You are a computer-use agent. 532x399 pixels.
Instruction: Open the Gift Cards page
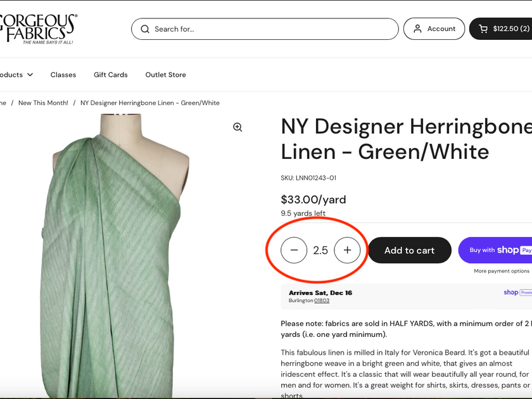110,74
